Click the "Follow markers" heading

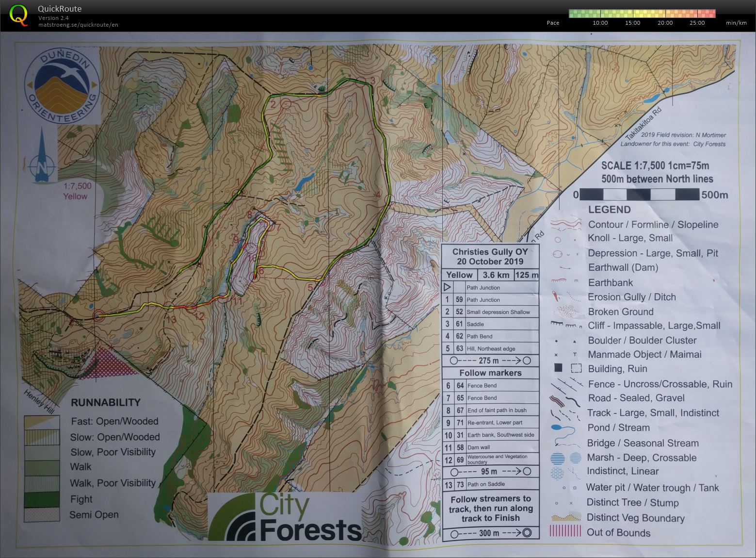click(490, 373)
